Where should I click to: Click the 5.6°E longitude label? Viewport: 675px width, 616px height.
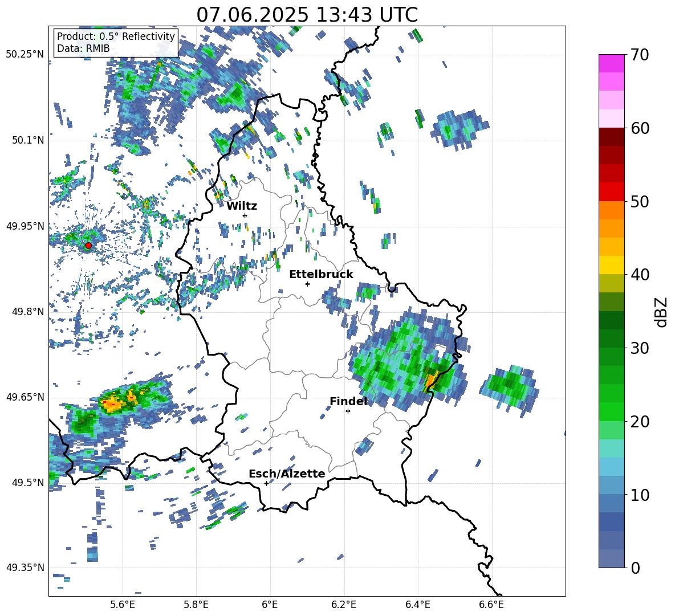pyautogui.click(x=123, y=605)
